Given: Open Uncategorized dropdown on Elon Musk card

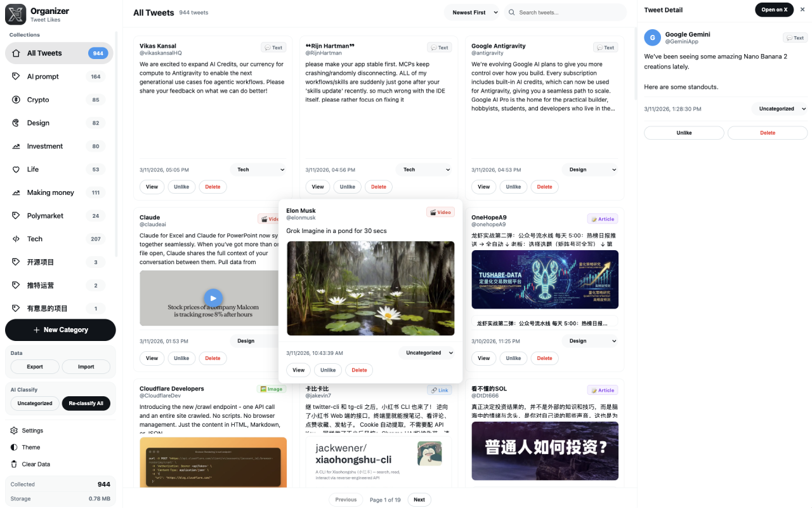Looking at the screenshot, I should click(x=427, y=352).
